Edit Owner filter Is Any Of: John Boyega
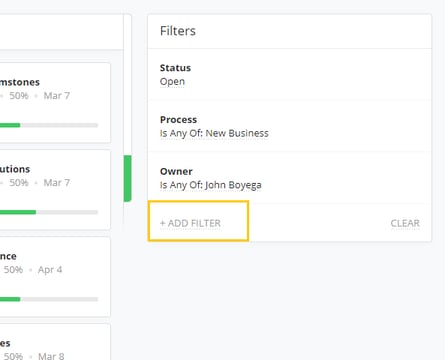The width and height of the screenshot is (445, 360). coord(211,185)
